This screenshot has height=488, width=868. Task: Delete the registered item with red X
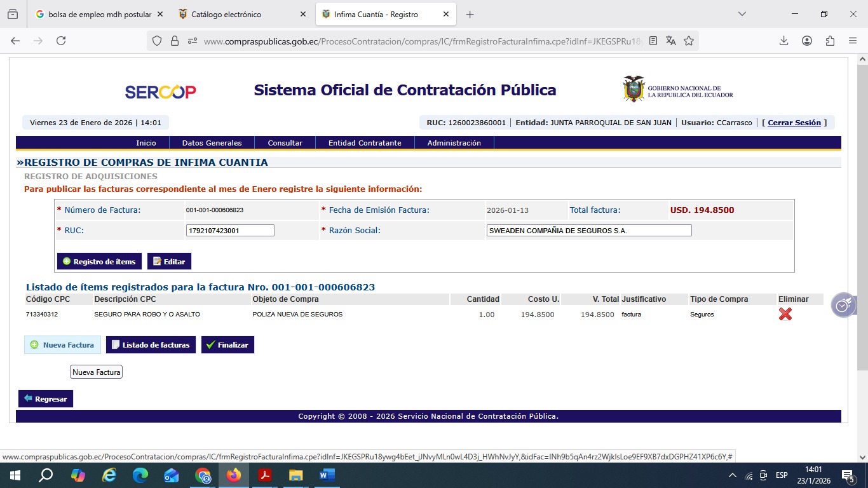click(x=785, y=314)
